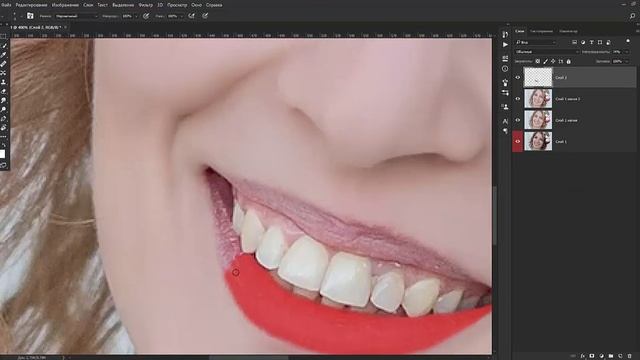640x360 pixels.
Task: Open the Просмотр menu
Action: (177, 5)
